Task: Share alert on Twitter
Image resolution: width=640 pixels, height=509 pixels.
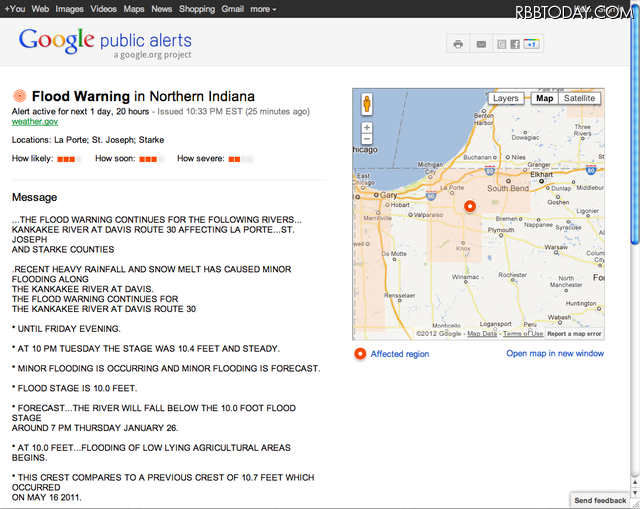Action: (502, 44)
